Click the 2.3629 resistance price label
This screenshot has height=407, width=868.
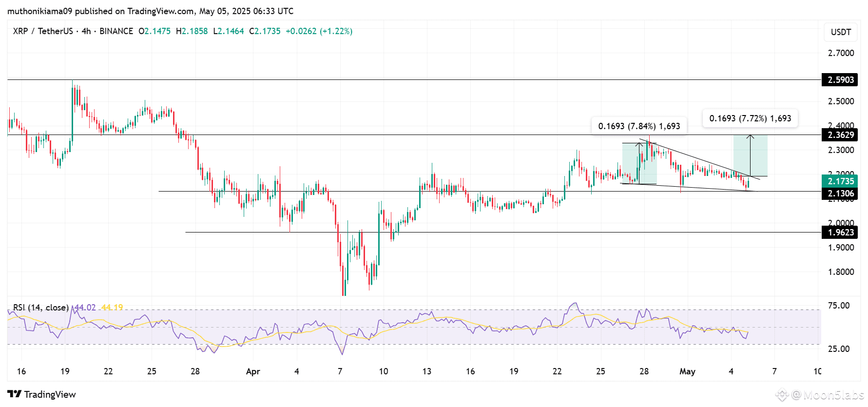[x=841, y=135]
